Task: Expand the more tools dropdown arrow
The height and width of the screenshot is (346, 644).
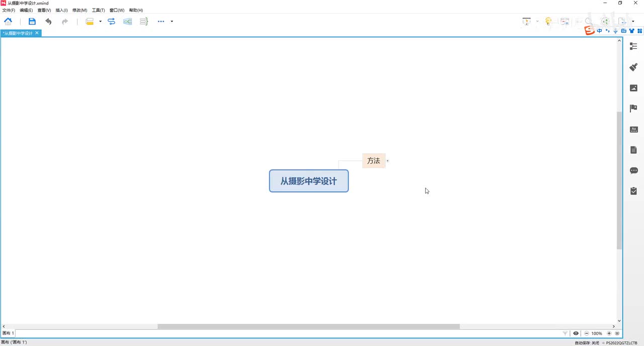Action: click(172, 21)
